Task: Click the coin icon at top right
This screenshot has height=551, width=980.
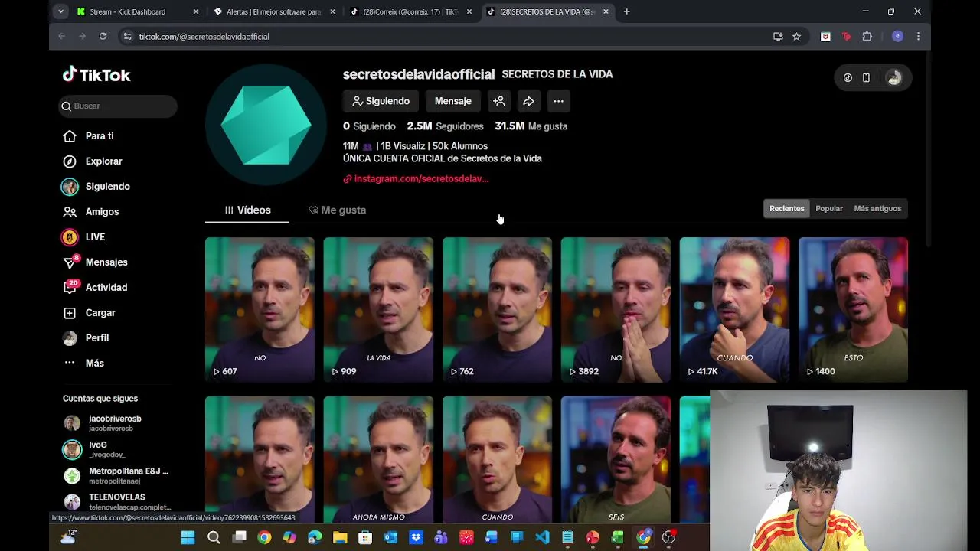Action: [848, 78]
